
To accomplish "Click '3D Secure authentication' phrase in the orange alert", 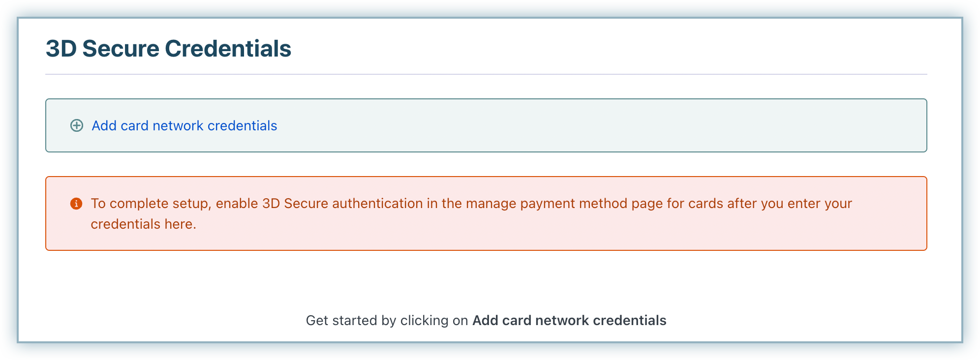I will pos(342,204).
